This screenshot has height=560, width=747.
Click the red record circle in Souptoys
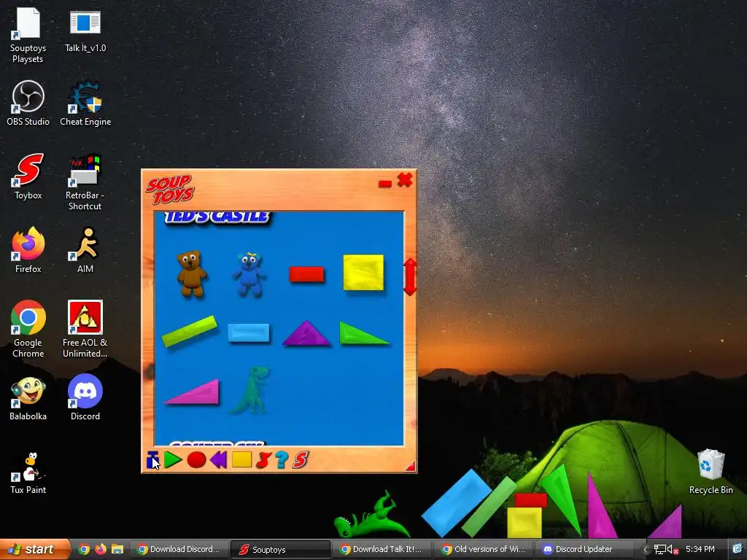tap(196, 460)
